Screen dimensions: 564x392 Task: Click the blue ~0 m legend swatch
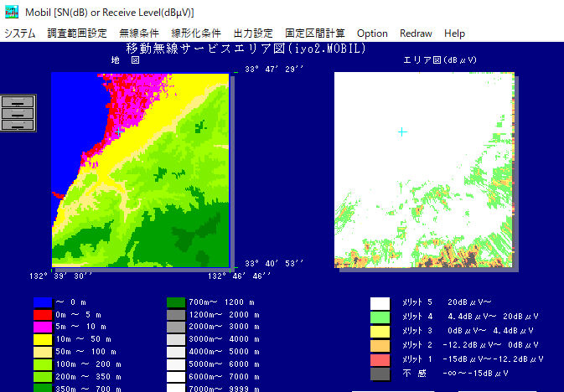[x=43, y=302]
